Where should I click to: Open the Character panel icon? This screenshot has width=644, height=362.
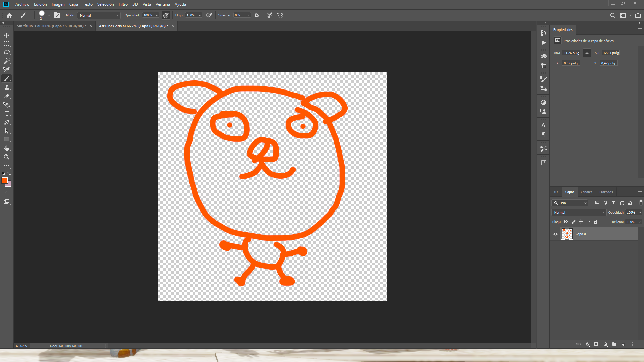(544, 125)
